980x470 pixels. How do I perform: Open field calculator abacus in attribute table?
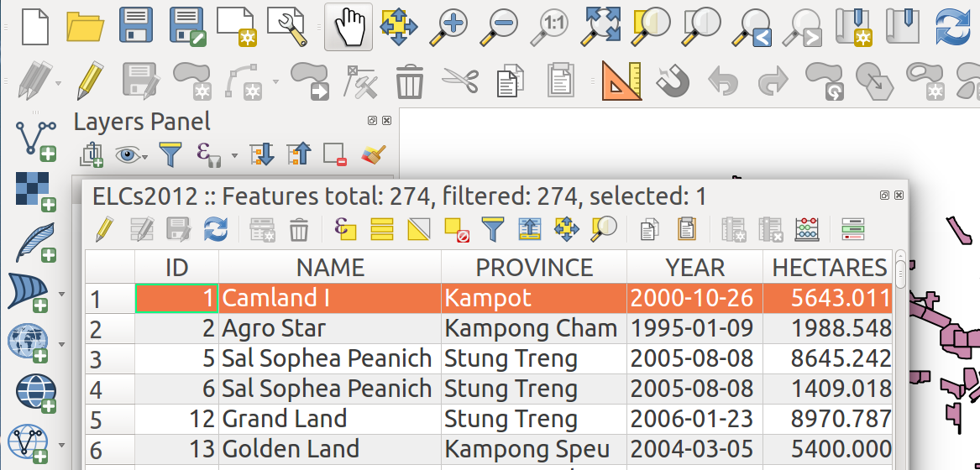807,229
